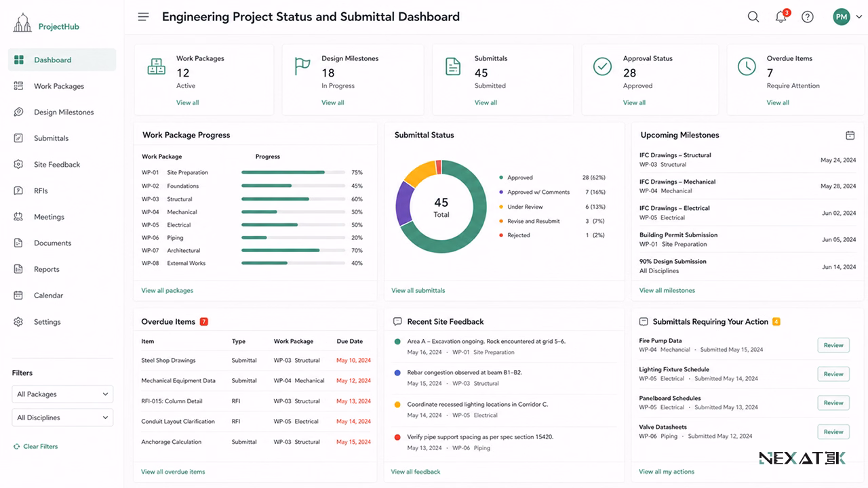Select Design Milestones sidebar item
This screenshot has width=868, height=488.
pyautogui.click(x=64, y=112)
